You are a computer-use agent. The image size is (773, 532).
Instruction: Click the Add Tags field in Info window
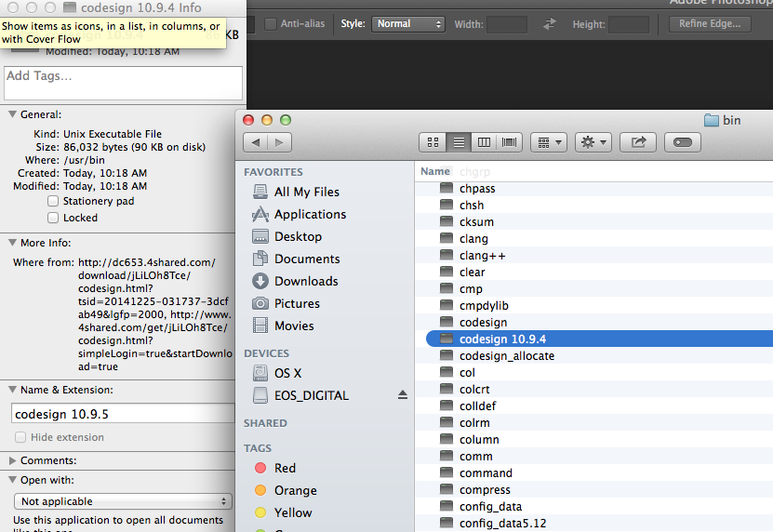pos(123,84)
